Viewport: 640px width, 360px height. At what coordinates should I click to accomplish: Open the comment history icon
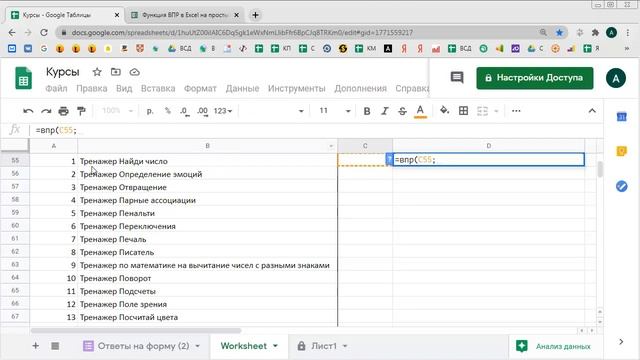(x=457, y=78)
